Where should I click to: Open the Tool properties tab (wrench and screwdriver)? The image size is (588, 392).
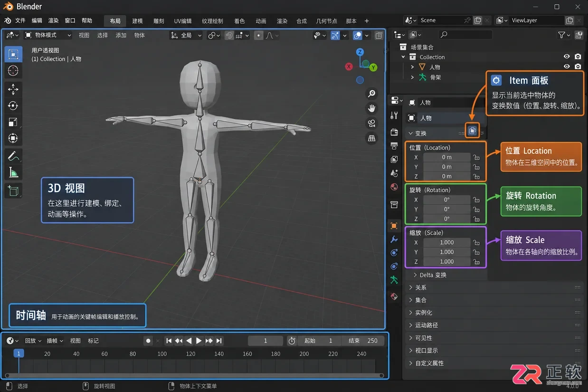point(394,115)
